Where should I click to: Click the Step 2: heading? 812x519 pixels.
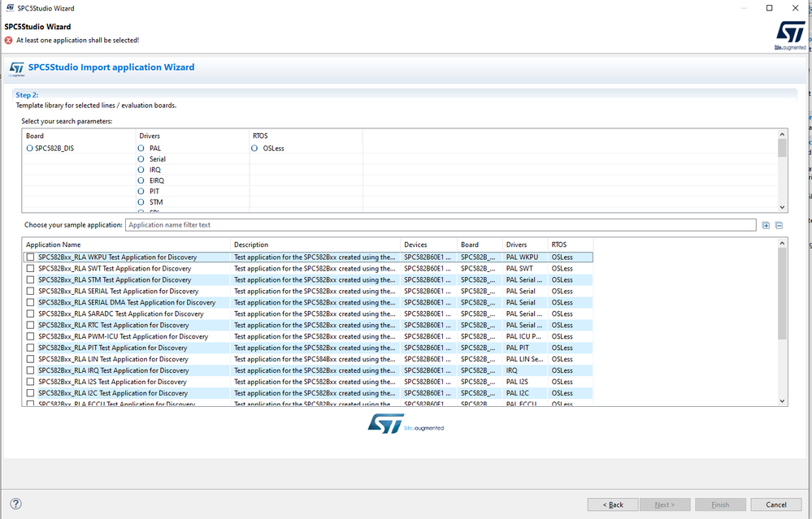27,95
